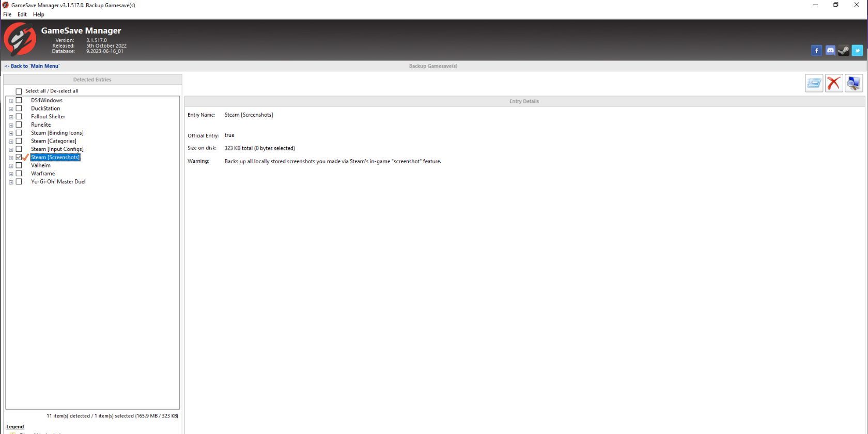Start the gamesave backup with the blue archive icon
Image resolution: width=868 pixels, height=434 pixels.
click(814, 83)
